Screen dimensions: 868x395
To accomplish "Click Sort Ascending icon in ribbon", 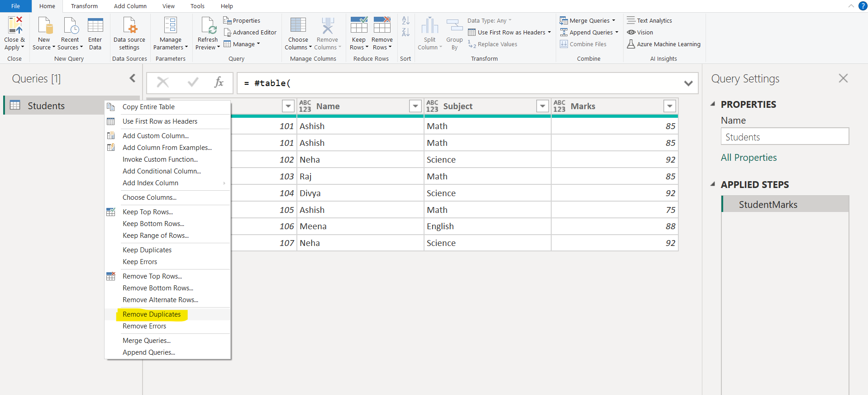I will coord(405,21).
